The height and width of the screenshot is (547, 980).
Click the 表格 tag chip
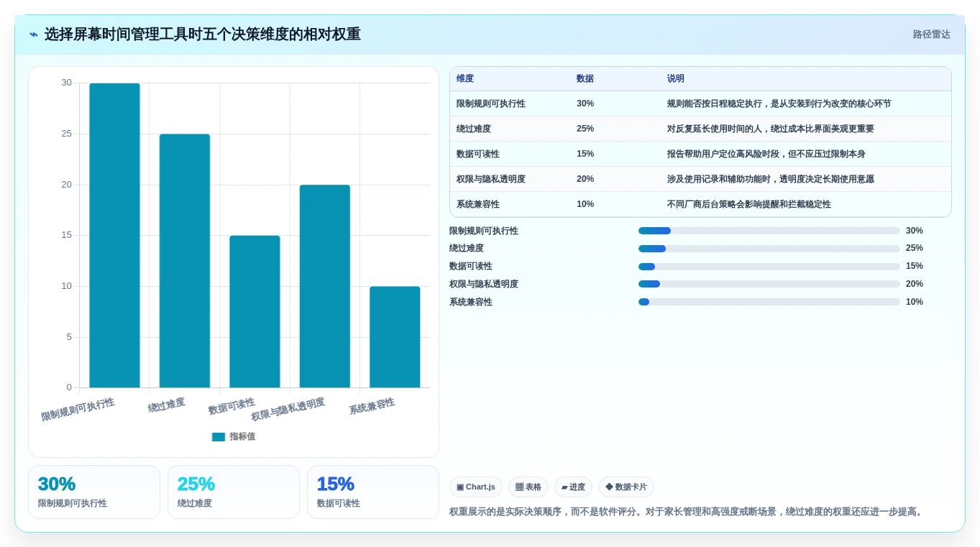pos(528,487)
